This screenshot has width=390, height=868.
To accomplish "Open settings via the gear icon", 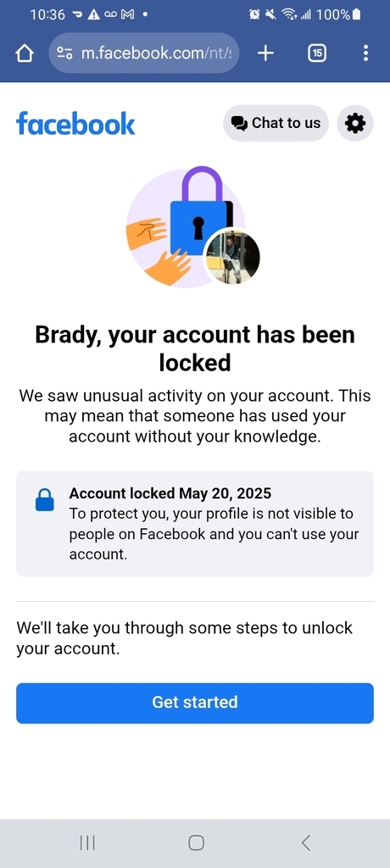I will 355,123.
